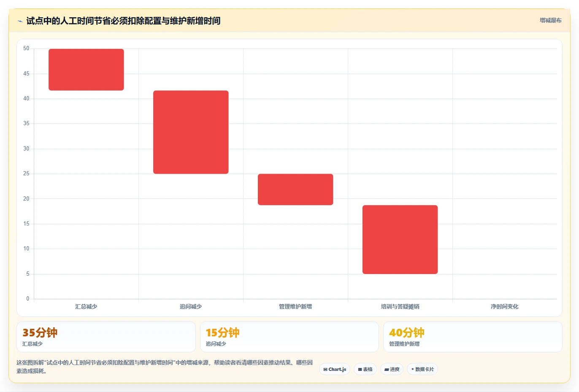Screen dimensions: 579x392
Task: Click the 培训与答疑摊销 x-axis label
Action: click(x=400, y=306)
